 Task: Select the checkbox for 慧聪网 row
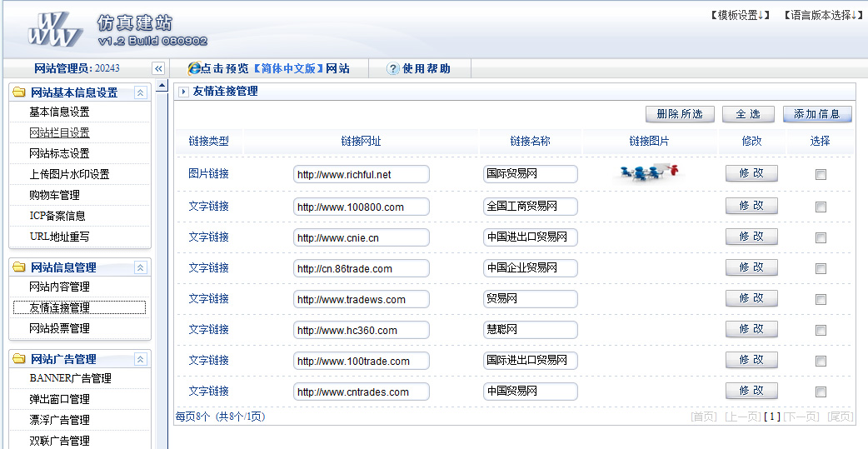[x=821, y=330]
